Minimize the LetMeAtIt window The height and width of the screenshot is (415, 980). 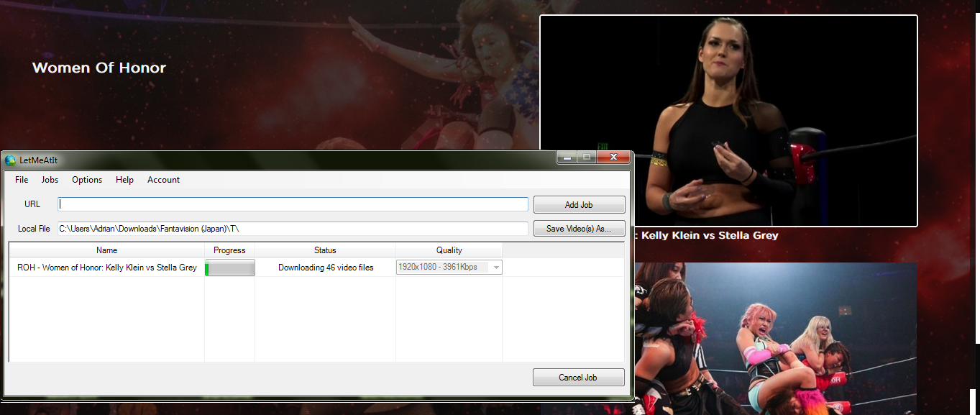tap(567, 157)
